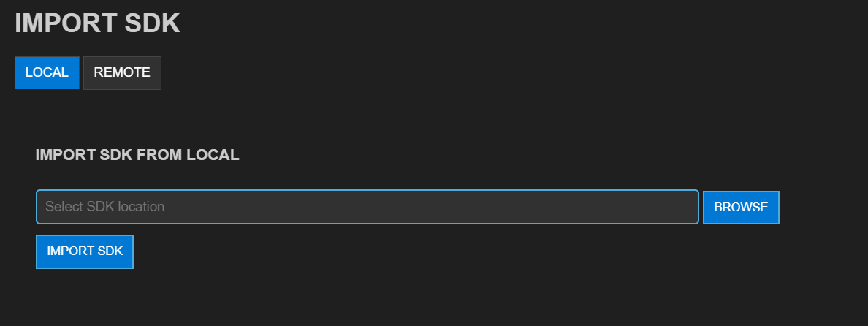The width and height of the screenshot is (868, 326).
Task: Select LOCAL as the SDK import source
Action: click(x=47, y=73)
